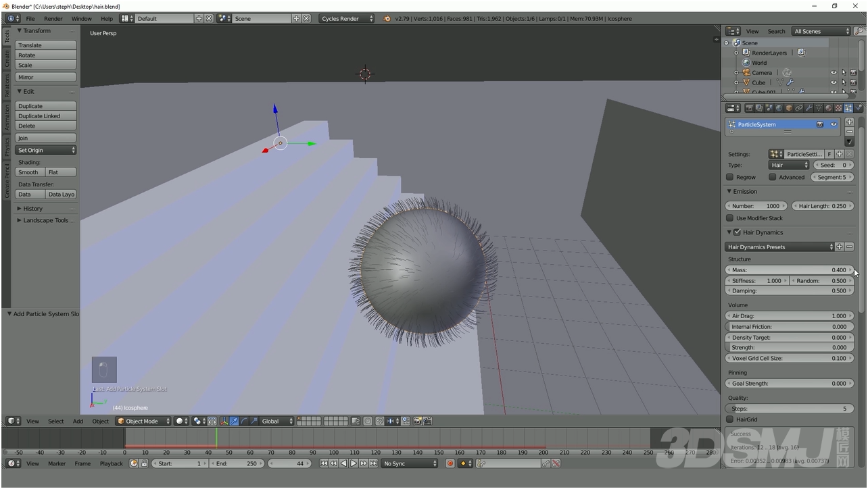This screenshot has height=489, width=868.
Task: Remove the selected particle system slot
Action: (x=849, y=132)
